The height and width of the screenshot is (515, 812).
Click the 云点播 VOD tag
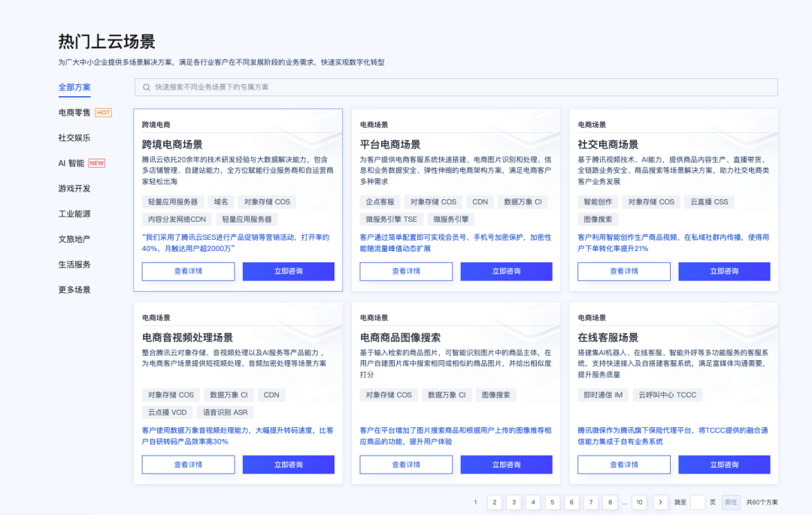[167, 413]
